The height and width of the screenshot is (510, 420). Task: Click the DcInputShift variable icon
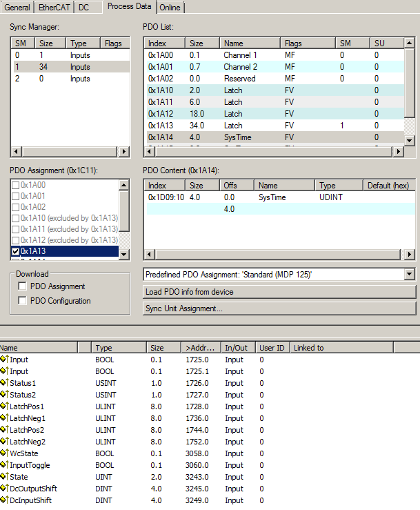[x=4, y=500]
